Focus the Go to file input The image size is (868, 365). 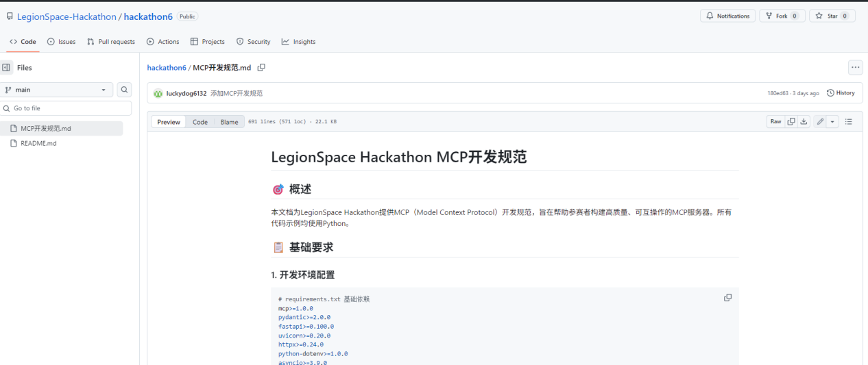(66, 108)
